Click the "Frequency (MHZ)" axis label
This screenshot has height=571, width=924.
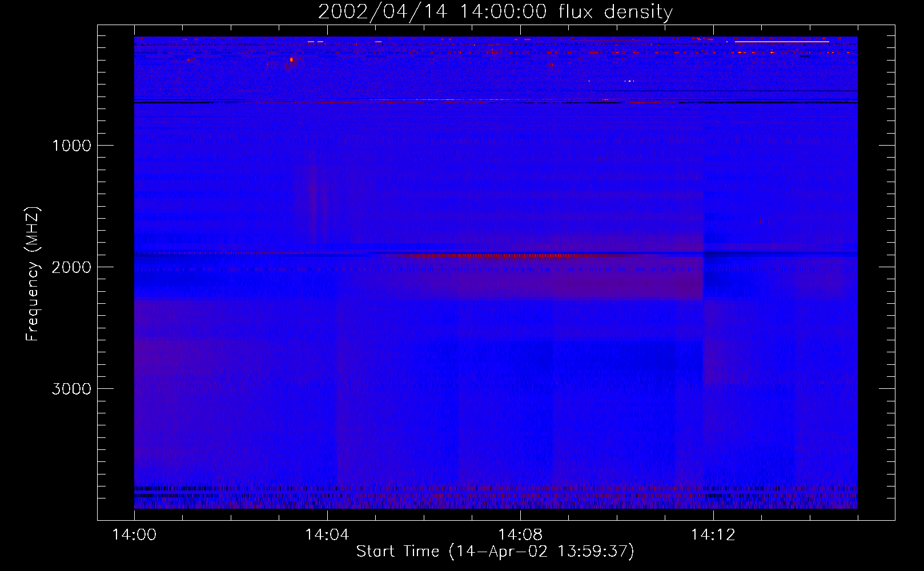(33, 274)
